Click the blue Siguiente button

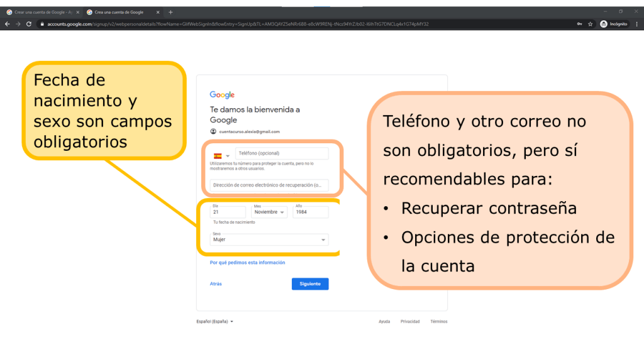pos(310,284)
